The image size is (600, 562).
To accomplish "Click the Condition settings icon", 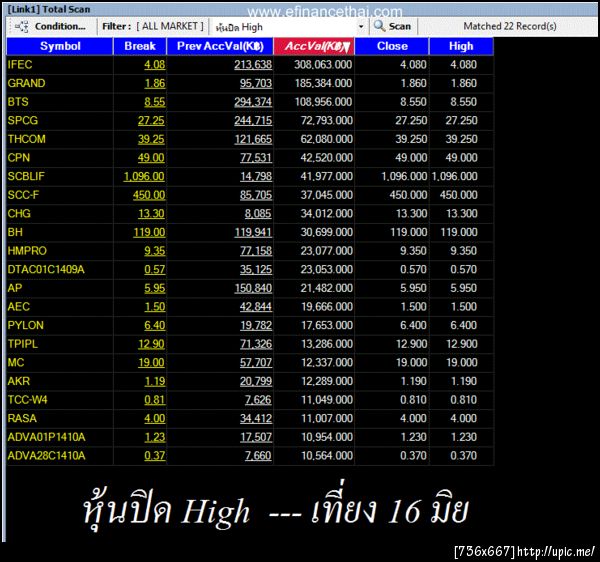I will [x=21, y=26].
